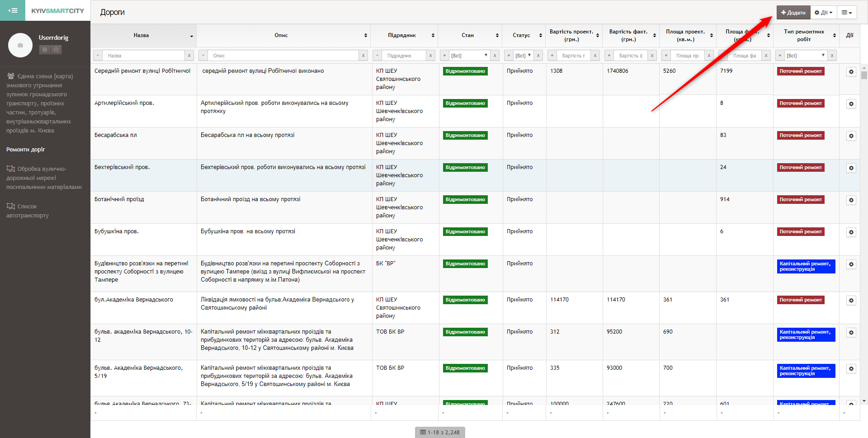Click blue Капітальний ремонт badge in БК "ВР" row
Screen dimensions: 868x438
point(806,266)
